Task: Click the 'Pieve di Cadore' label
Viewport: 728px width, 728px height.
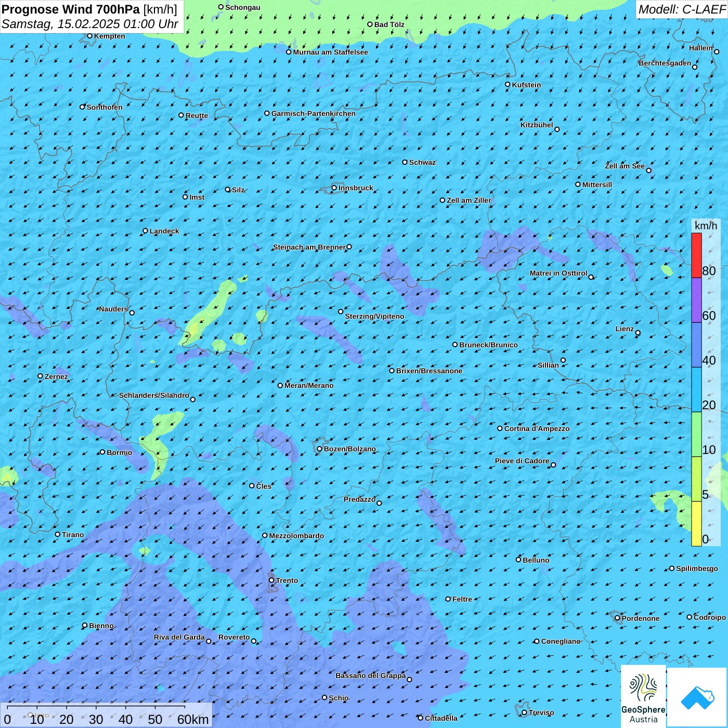Action: point(522,461)
